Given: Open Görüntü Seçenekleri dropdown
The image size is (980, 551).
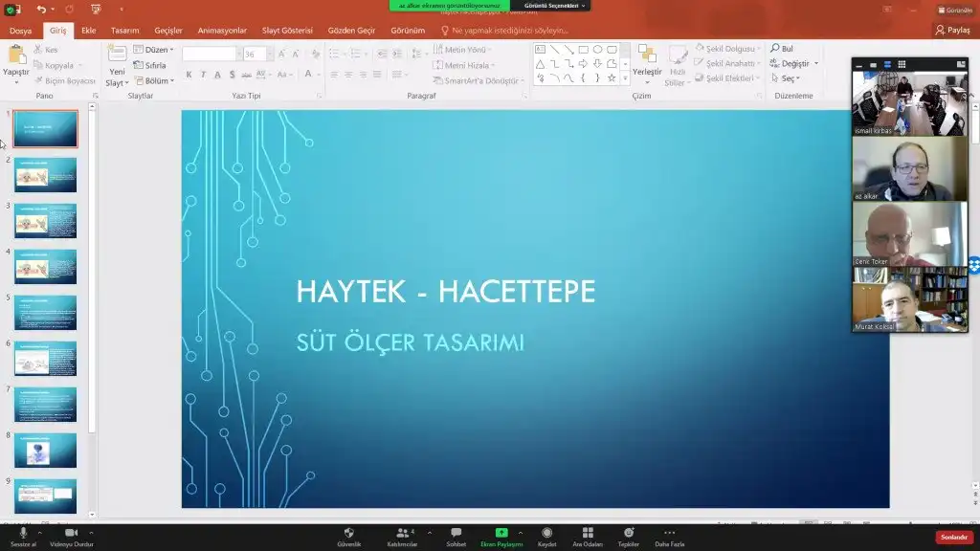Looking at the screenshot, I should pyautogui.click(x=554, y=6).
